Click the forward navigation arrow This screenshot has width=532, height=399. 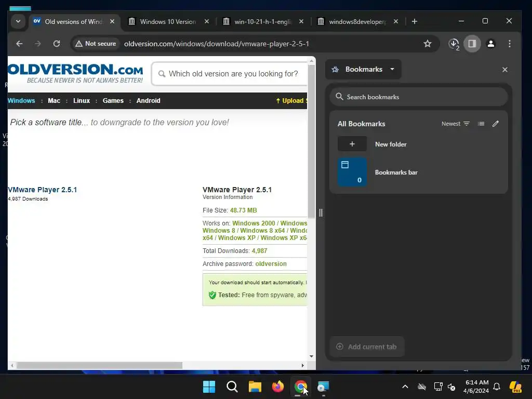(x=37, y=44)
